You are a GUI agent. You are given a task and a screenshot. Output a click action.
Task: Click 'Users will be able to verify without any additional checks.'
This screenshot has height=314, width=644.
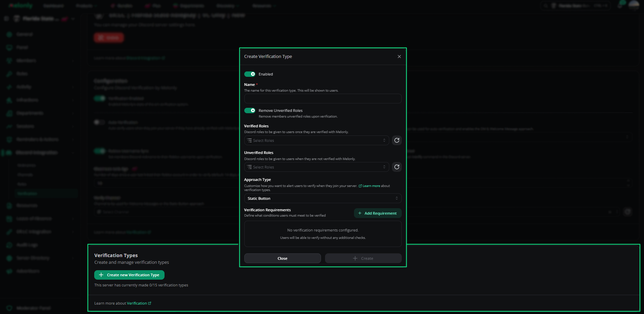coord(323,238)
